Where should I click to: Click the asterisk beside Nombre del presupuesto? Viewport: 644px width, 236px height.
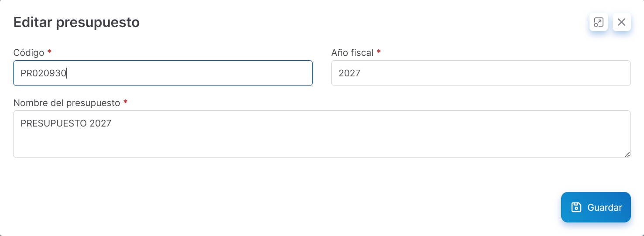pyautogui.click(x=125, y=103)
